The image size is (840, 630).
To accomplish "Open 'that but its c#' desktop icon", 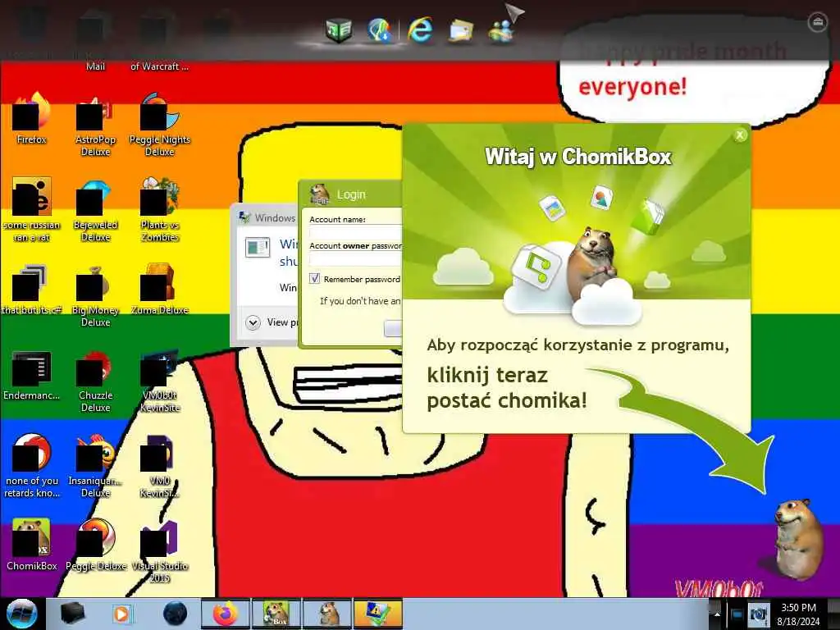I will 32,290.
